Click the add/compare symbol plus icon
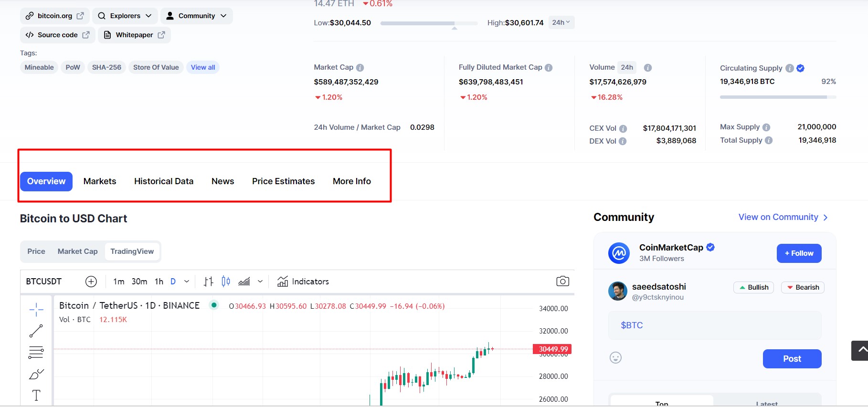Screen dimensions: 868x407 click(x=91, y=282)
